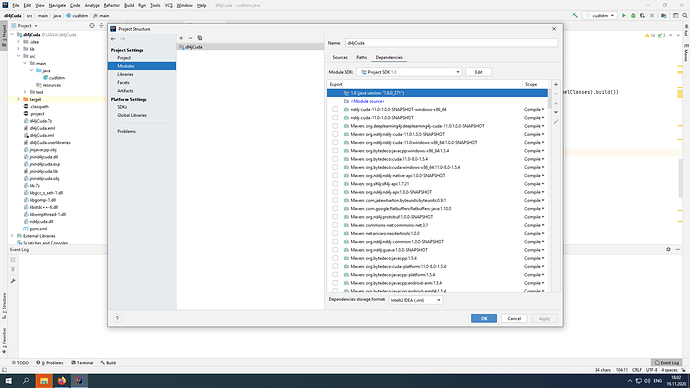Check export box for nd4j-cuda-11.0-1.0.0-SNAPSHOT

pos(335,118)
